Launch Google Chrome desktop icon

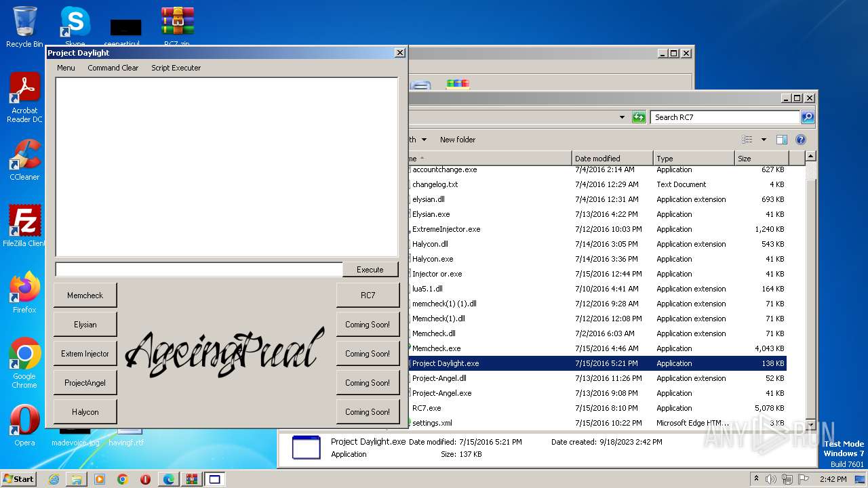[x=24, y=363]
